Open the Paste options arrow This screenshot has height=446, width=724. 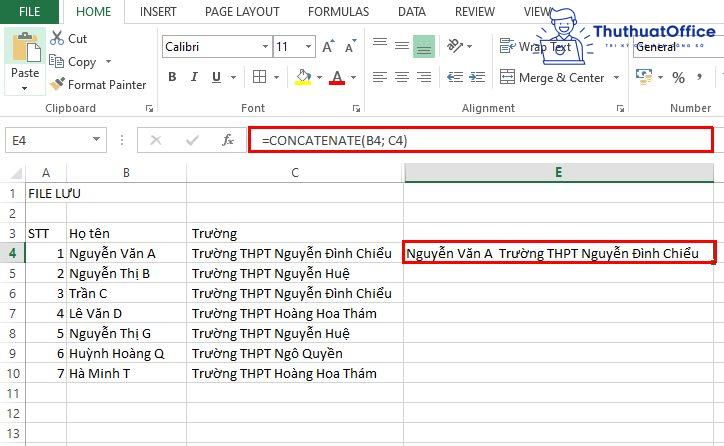coord(24,88)
